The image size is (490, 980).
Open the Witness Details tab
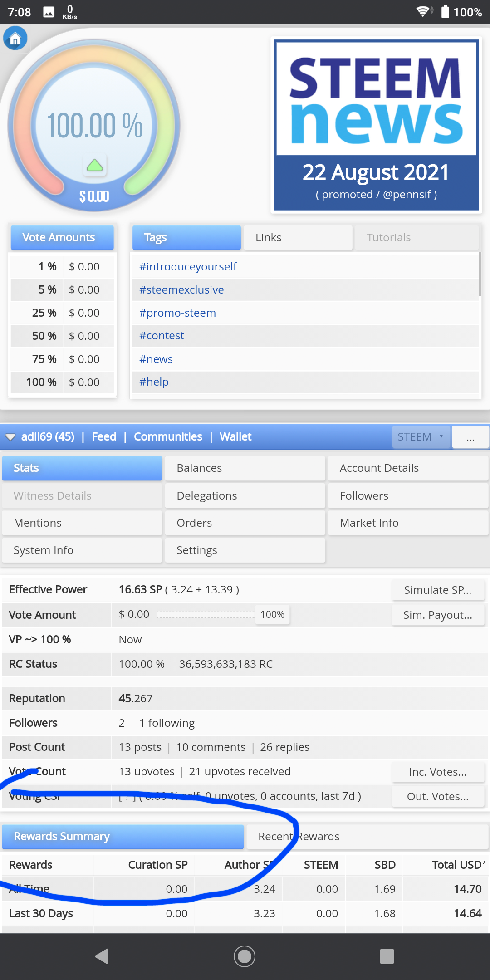[82, 495]
